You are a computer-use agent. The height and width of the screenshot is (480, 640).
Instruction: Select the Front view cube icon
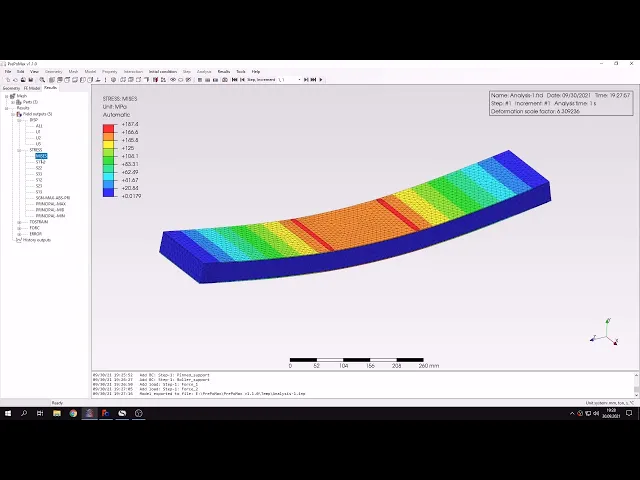tap(52, 80)
